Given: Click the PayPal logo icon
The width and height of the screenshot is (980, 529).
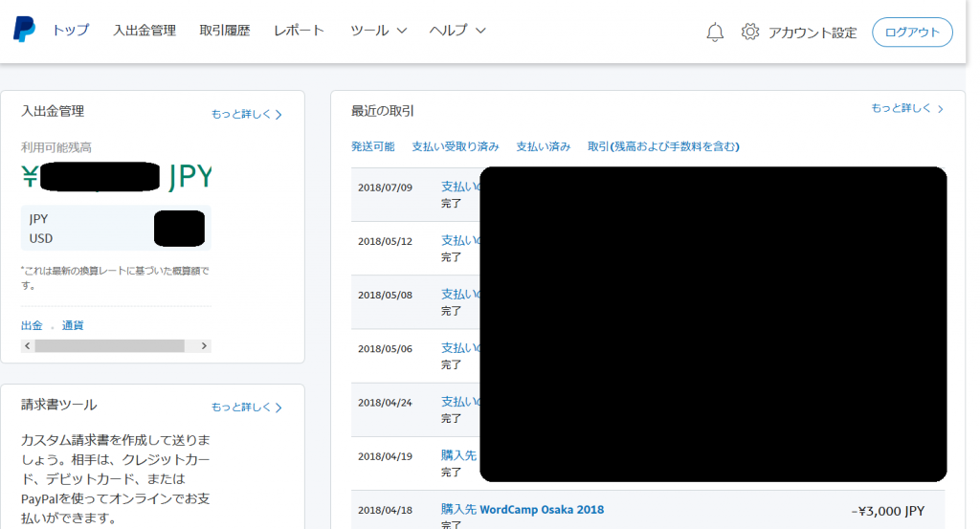Looking at the screenshot, I should click(24, 30).
